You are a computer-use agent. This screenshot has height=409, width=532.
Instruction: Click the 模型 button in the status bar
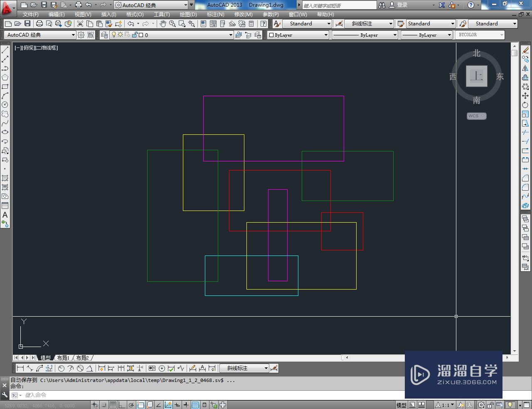point(401,404)
